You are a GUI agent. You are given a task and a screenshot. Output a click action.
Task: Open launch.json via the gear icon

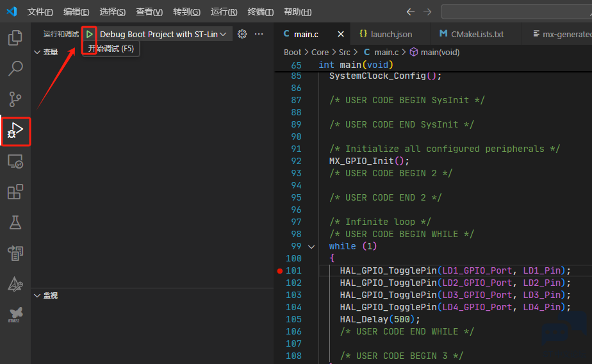pos(242,34)
